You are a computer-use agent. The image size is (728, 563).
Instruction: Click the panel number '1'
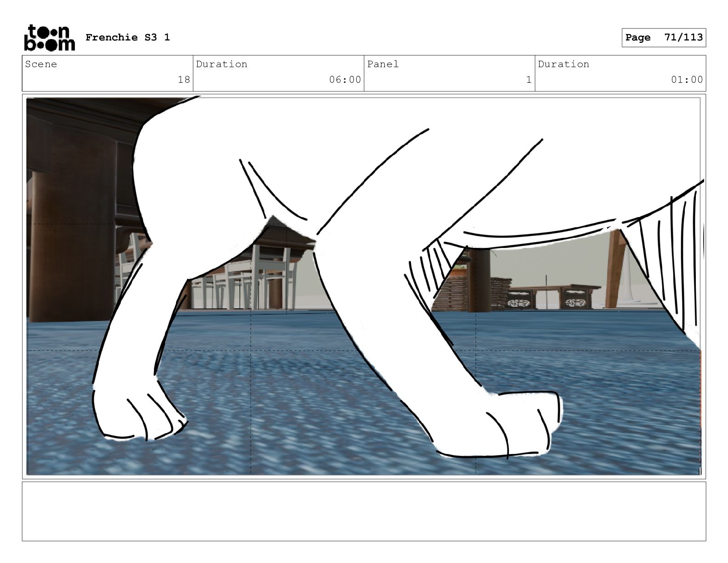[529, 80]
